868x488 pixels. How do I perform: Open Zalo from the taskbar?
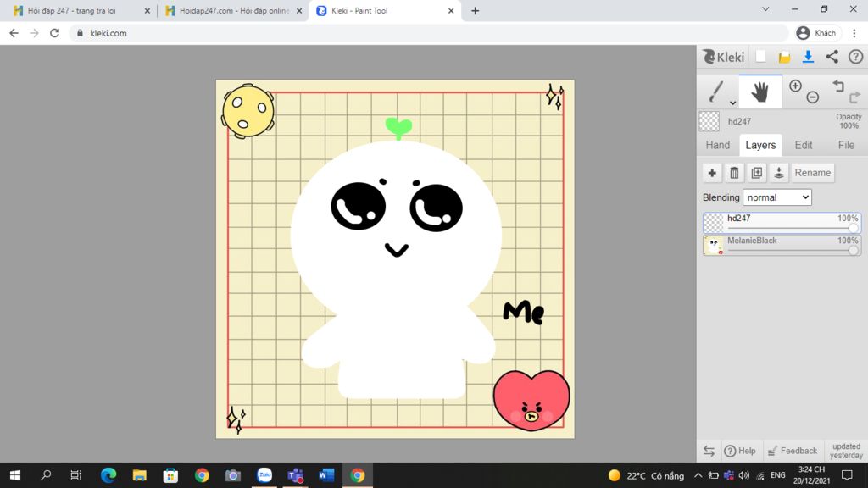[x=264, y=475]
